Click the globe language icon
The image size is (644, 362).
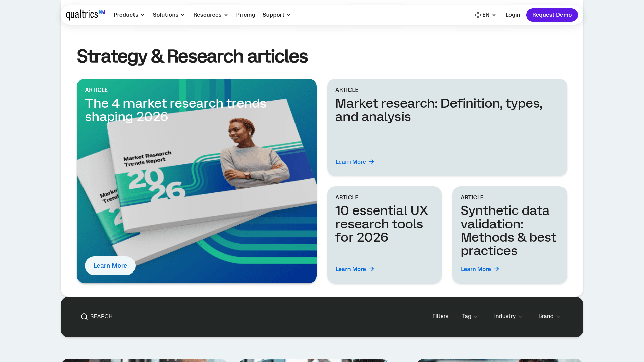pos(478,15)
